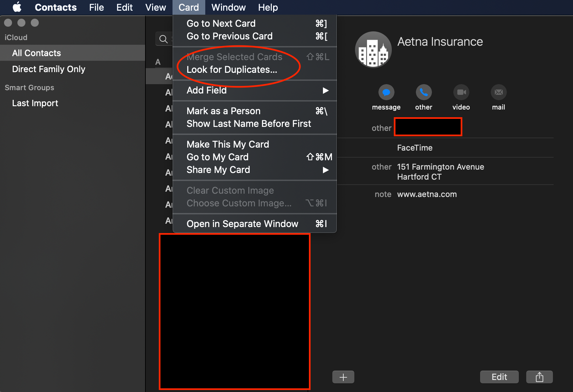Call Aetna Insurance using the phone icon
The image size is (573, 392).
click(424, 92)
